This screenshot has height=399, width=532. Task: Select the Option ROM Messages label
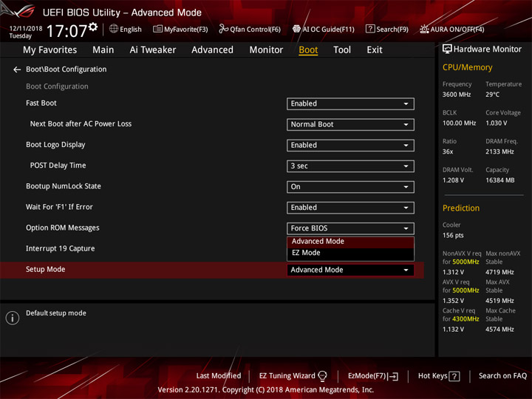(62, 228)
